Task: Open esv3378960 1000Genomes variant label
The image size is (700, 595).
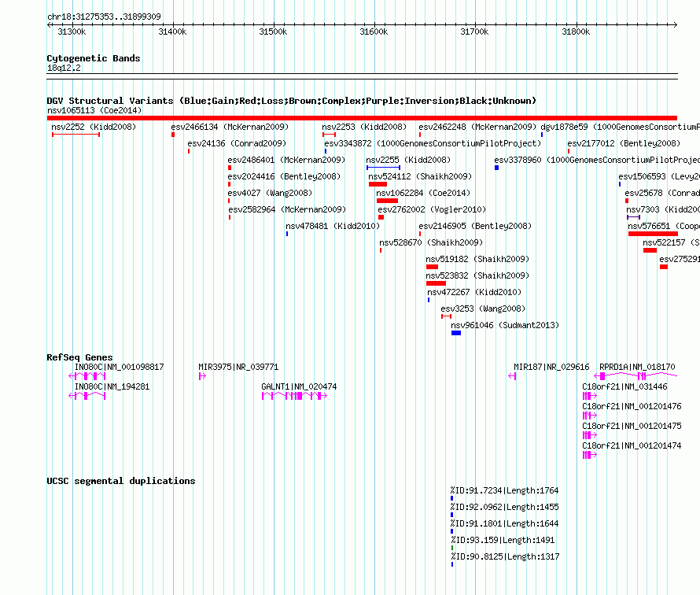Action: 597,160
